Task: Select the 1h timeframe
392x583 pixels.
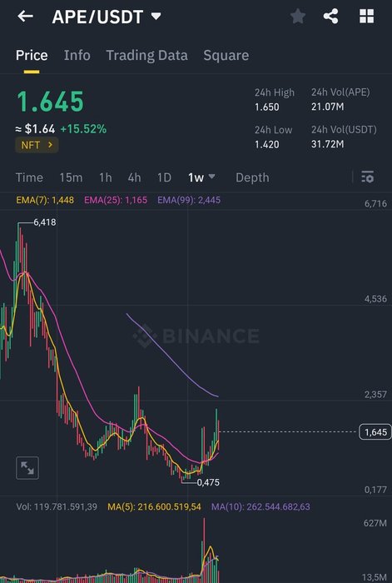Action: tap(106, 177)
